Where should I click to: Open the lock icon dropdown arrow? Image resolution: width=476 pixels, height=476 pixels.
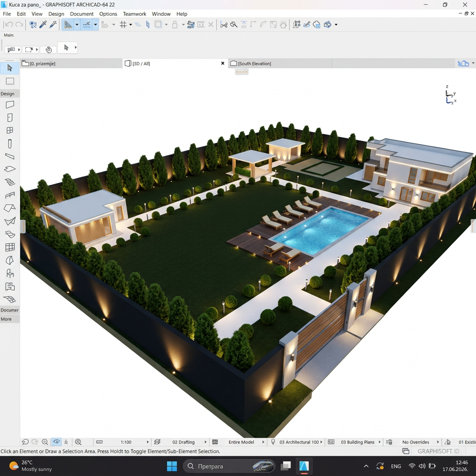tap(183, 25)
